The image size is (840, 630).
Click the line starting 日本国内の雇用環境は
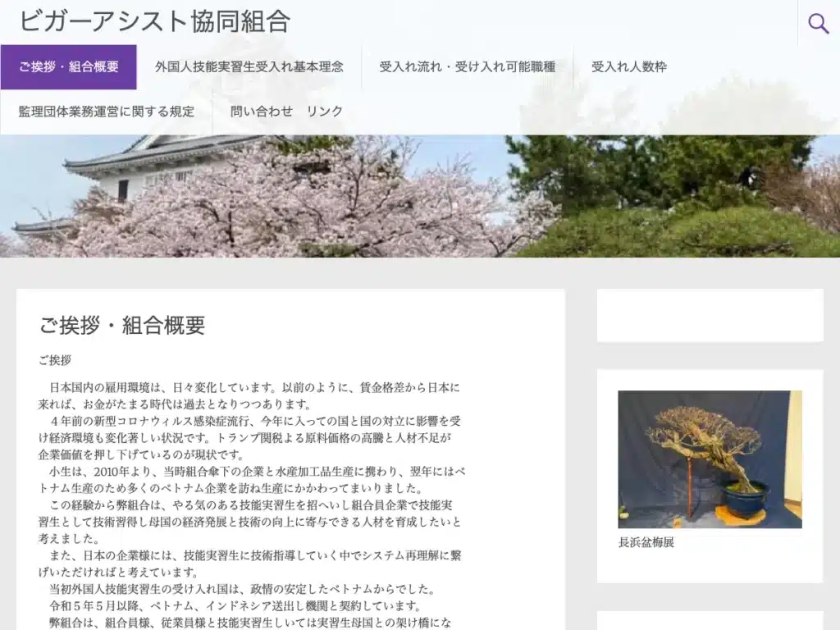pos(254,387)
